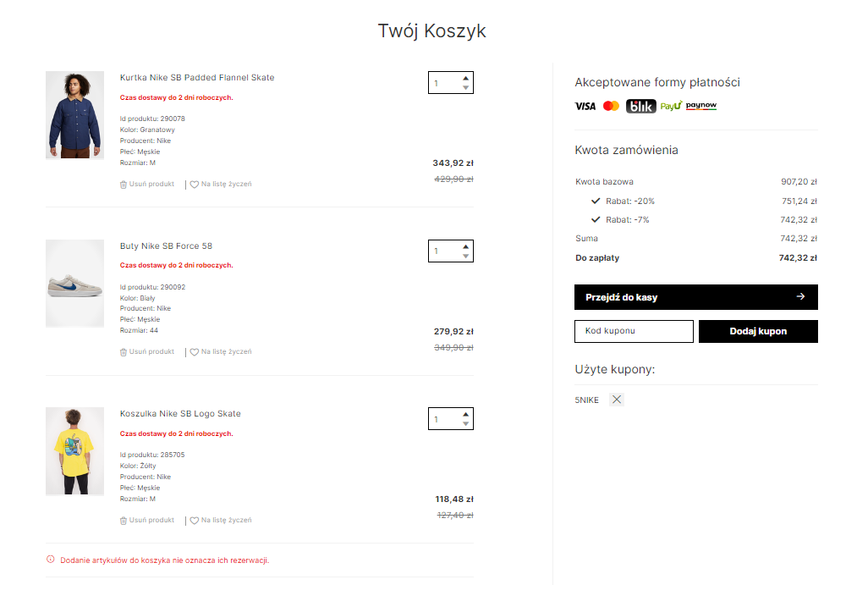
Task: Remove the 5NIKE coupon with X icon
Action: tap(617, 400)
